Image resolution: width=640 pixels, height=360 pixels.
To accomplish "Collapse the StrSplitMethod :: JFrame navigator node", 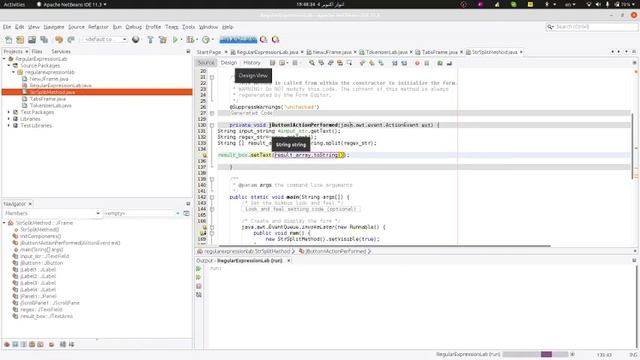I will coord(4,223).
